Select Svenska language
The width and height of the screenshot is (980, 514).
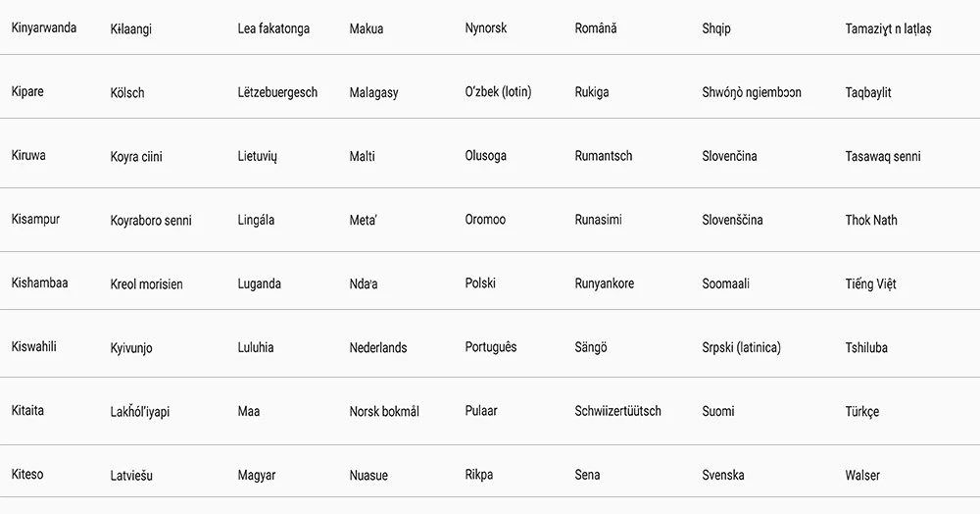(723, 475)
